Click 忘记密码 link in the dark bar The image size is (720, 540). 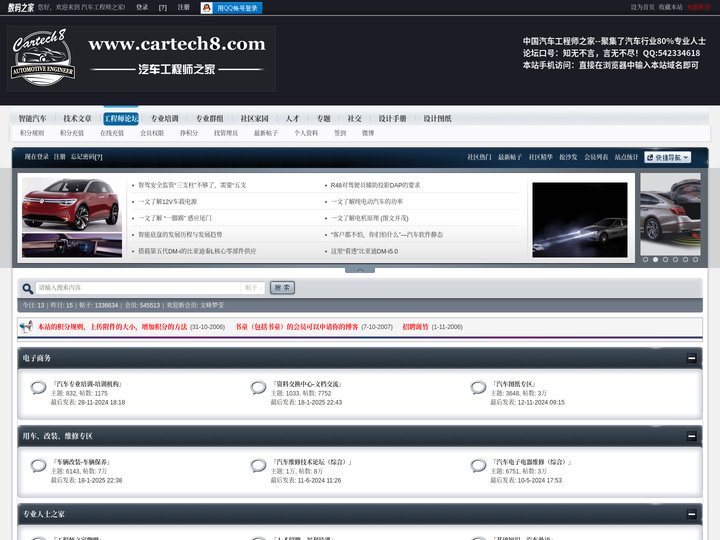tap(87, 157)
